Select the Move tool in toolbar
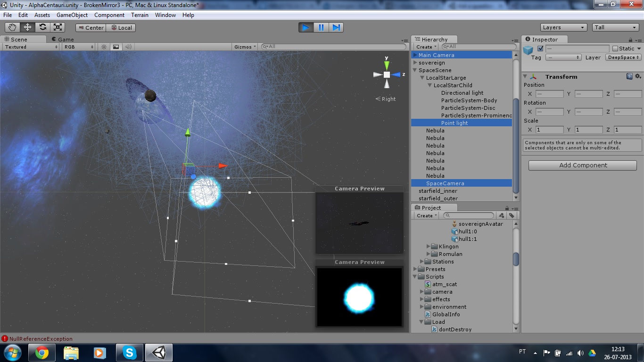The width and height of the screenshot is (644, 362). 27,27
